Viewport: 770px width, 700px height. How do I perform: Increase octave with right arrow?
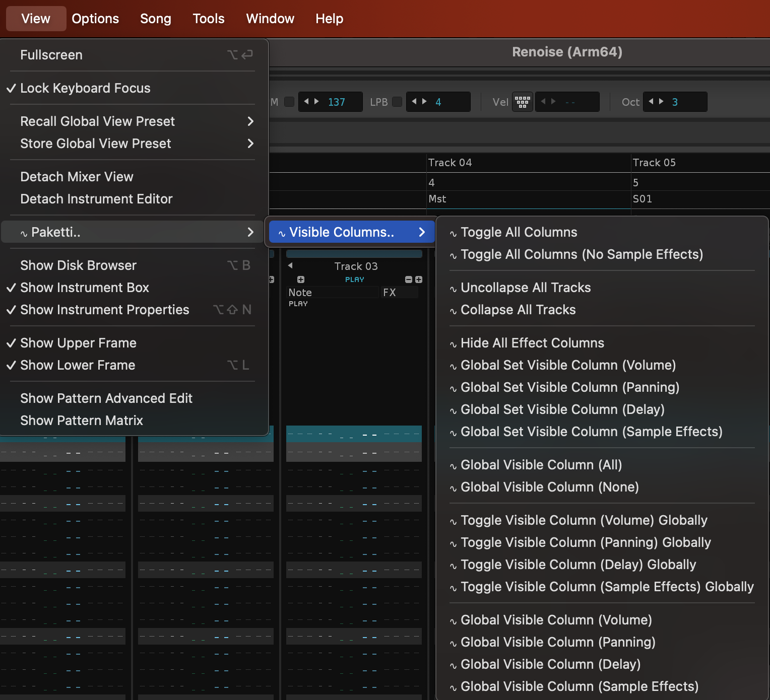click(661, 101)
